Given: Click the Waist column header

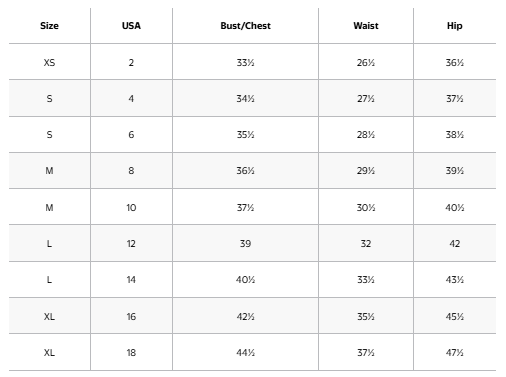Looking at the screenshot, I should tap(366, 26).
